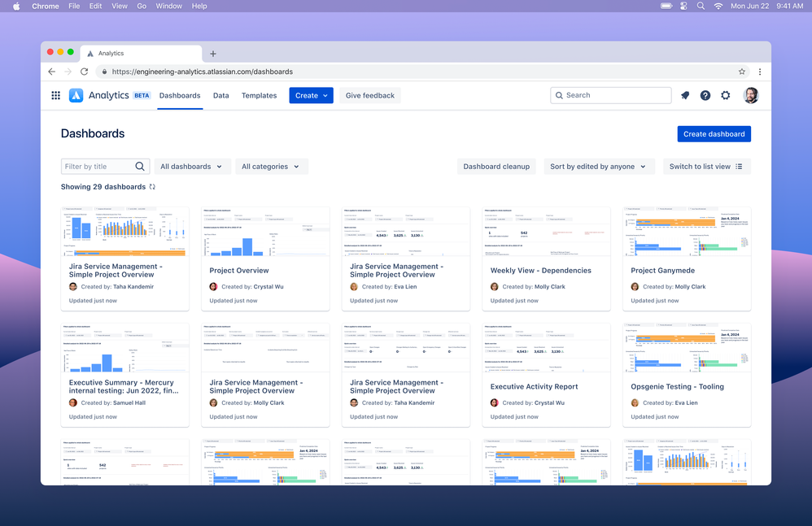
Task: Open Executive Summary - Mercury card title
Action: (124, 386)
